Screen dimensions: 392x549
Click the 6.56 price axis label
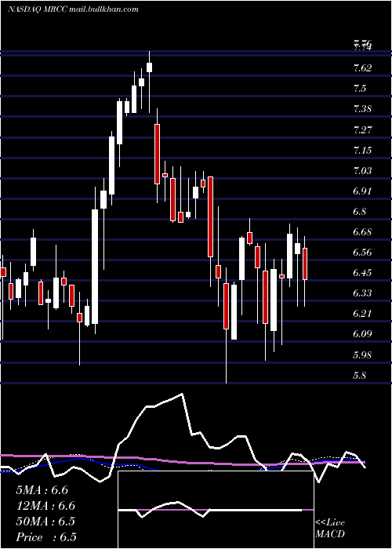coord(362,252)
